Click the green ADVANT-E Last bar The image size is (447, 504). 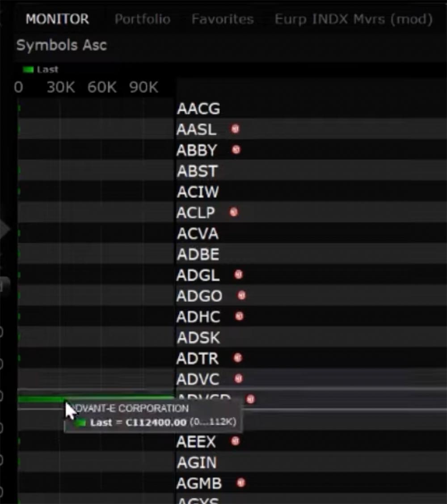tap(40, 399)
